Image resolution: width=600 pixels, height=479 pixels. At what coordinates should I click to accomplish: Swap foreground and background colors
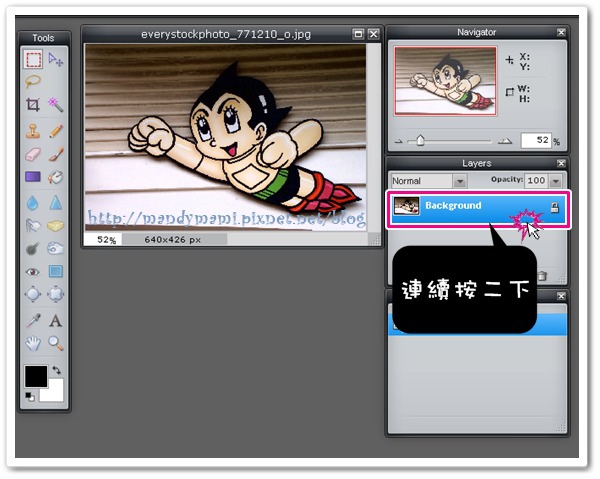pos(57,370)
